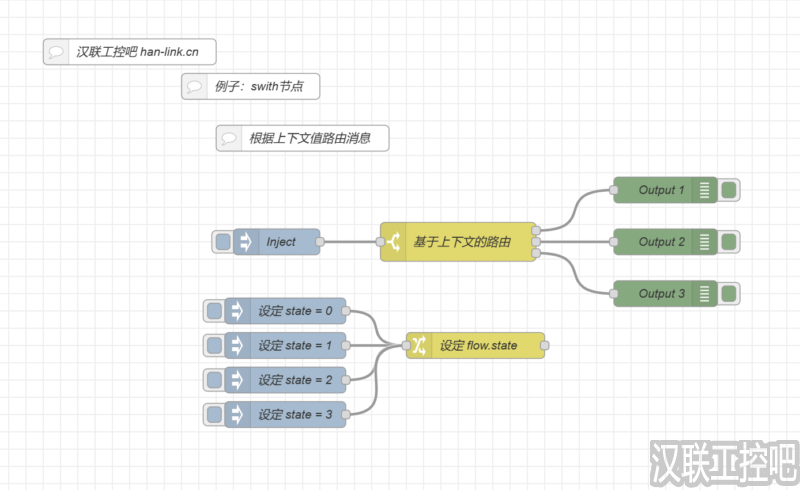Select the switch icon on 基于上下文的路由 node
The height and width of the screenshot is (490, 800).
tap(394, 242)
